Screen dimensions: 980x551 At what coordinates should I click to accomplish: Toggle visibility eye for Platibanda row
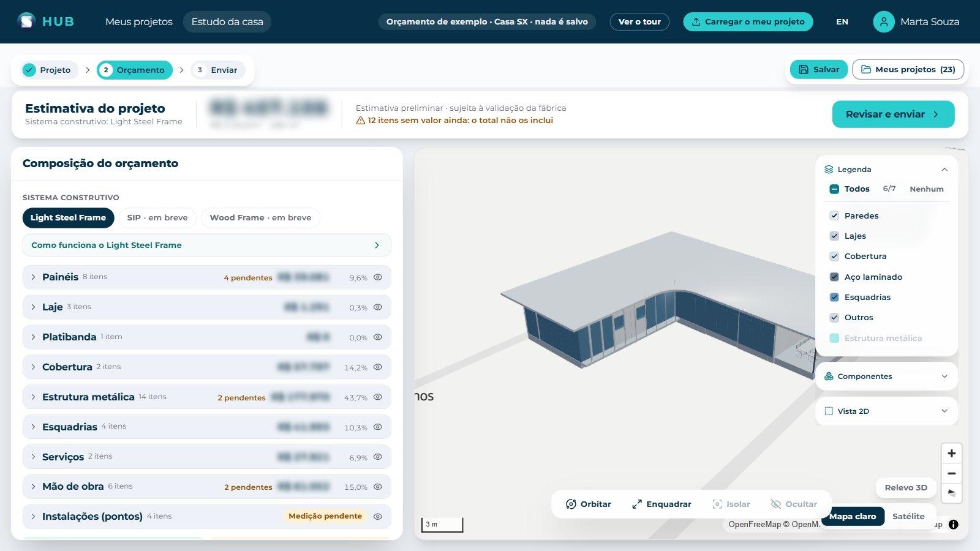(378, 337)
